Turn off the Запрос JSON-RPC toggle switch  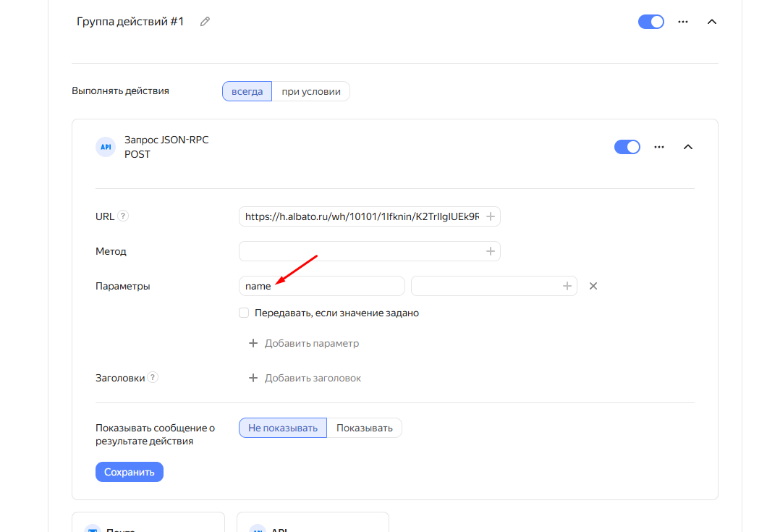click(627, 147)
